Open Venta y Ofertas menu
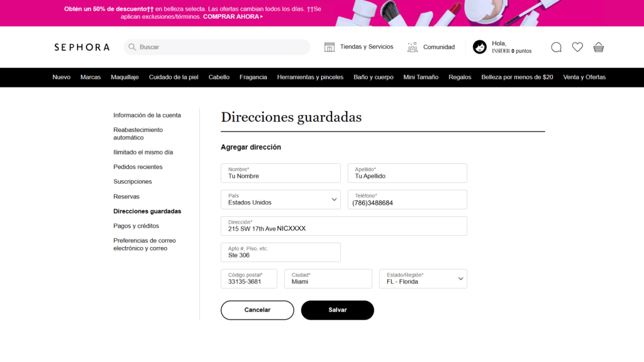This screenshot has width=644, height=362. point(584,77)
